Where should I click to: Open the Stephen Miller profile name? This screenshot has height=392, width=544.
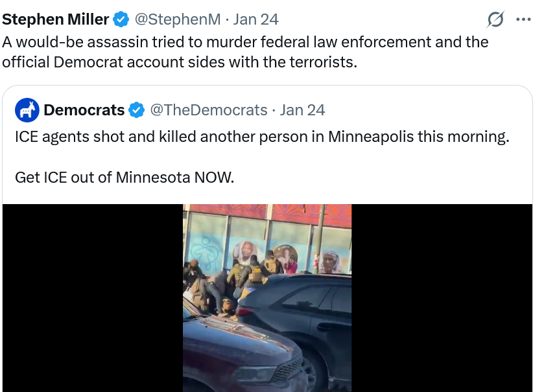click(x=56, y=19)
